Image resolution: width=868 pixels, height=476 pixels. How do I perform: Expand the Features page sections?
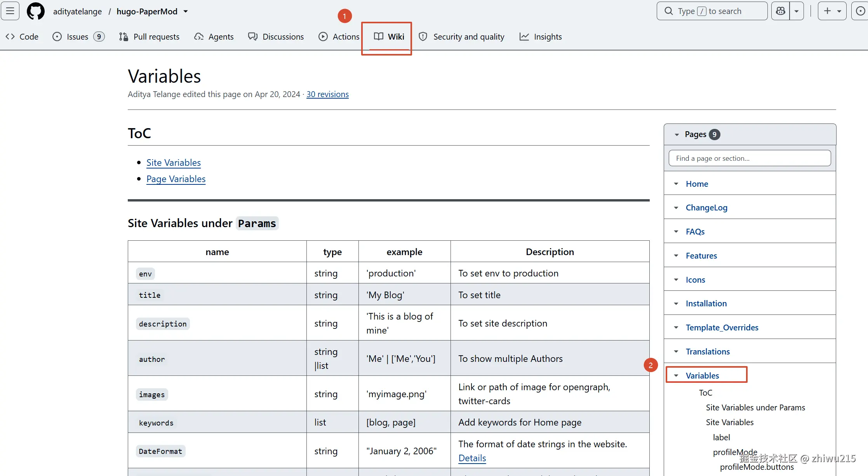point(676,256)
